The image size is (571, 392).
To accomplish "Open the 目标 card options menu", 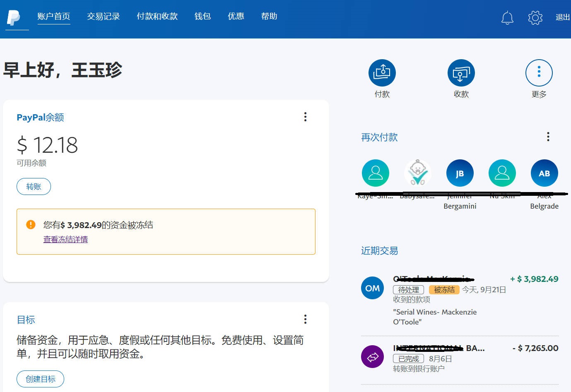I will click(306, 319).
